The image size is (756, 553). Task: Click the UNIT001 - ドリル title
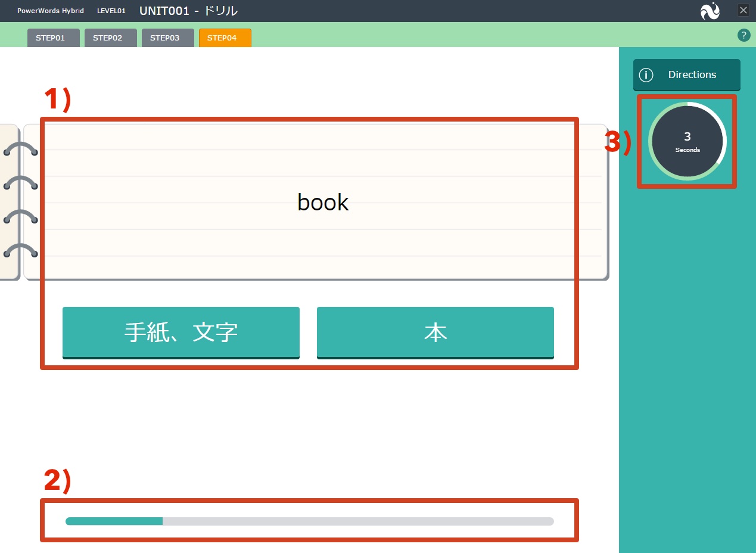[188, 11]
